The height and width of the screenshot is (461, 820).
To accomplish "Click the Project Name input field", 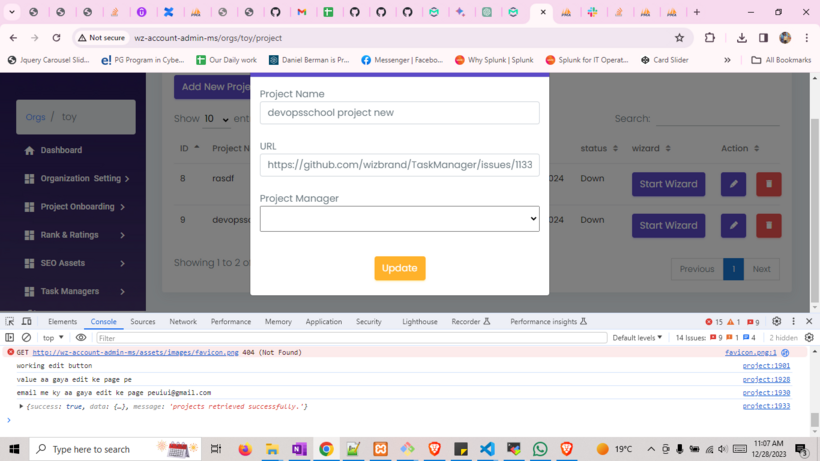I will pyautogui.click(x=399, y=113).
